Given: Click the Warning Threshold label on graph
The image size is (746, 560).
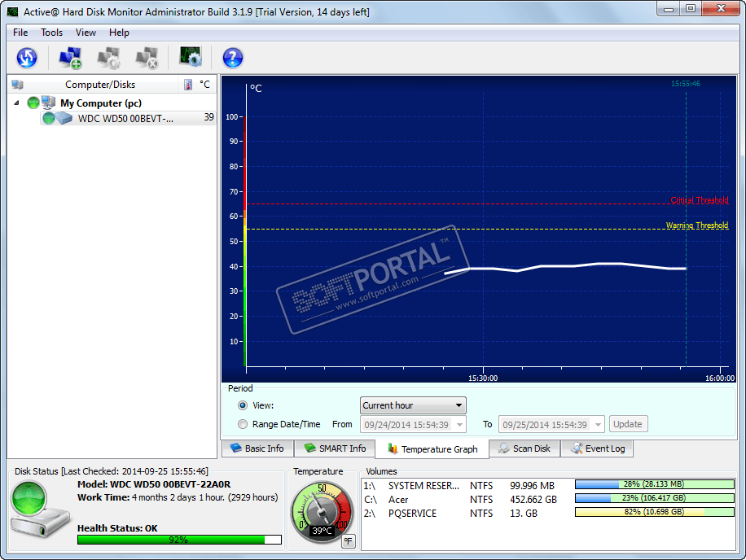Looking at the screenshot, I should [697, 225].
